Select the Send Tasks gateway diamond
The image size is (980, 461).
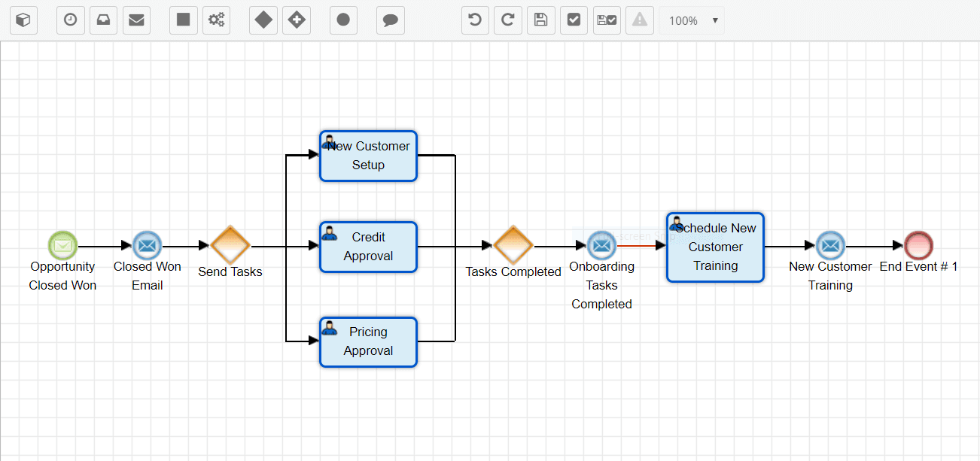pyautogui.click(x=230, y=245)
